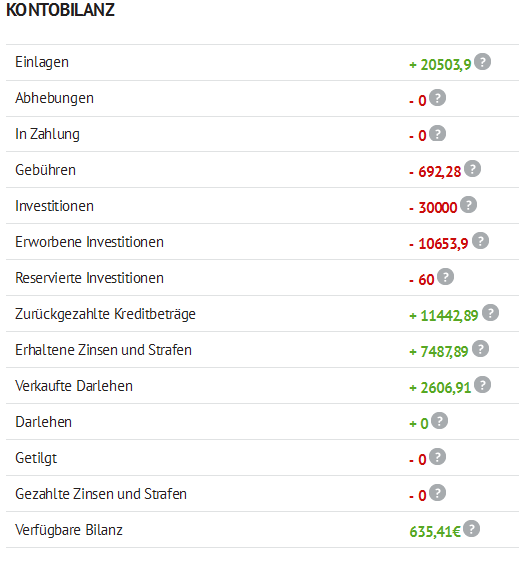Open the Verfügbare Bilanz help icon
The image size is (519, 561).
pos(471,529)
